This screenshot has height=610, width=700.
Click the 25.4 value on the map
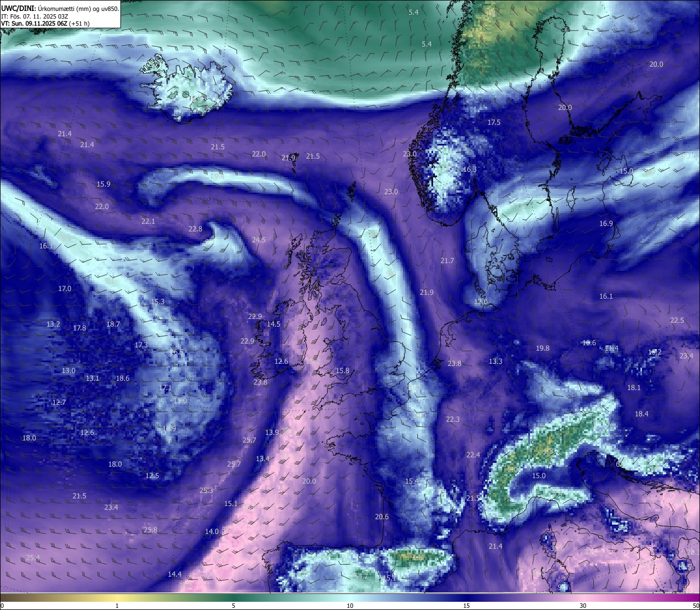click(33, 558)
